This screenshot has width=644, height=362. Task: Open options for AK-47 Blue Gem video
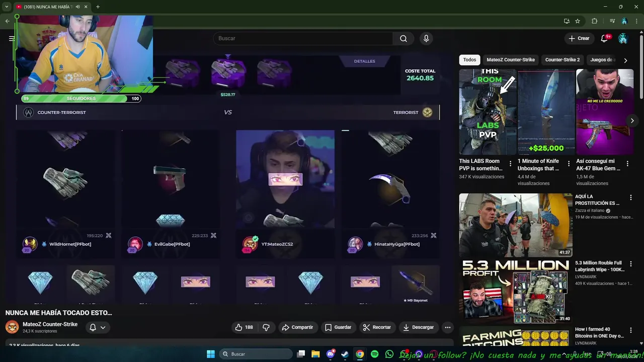click(627, 163)
